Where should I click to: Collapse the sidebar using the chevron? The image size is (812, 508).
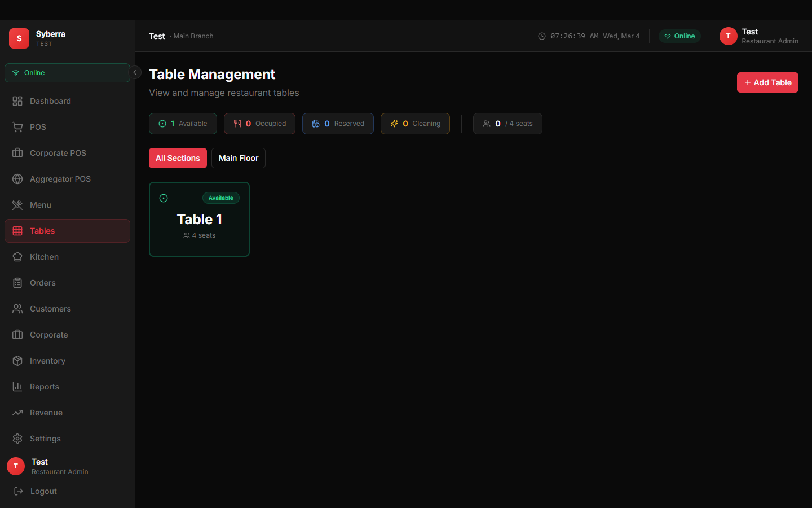point(135,72)
